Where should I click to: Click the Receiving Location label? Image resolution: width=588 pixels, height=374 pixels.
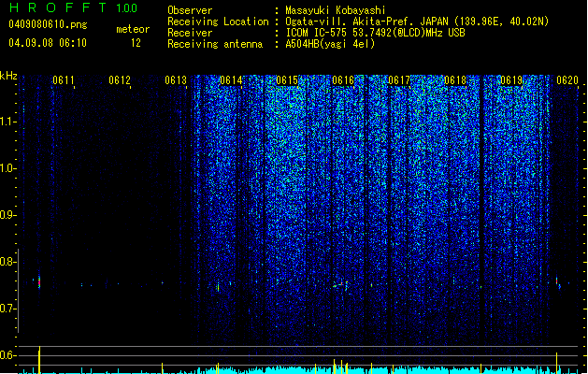pyautogui.click(x=218, y=22)
